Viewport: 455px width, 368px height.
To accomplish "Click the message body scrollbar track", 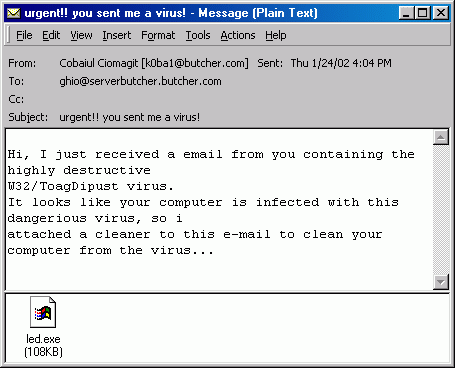I will [441, 210].
